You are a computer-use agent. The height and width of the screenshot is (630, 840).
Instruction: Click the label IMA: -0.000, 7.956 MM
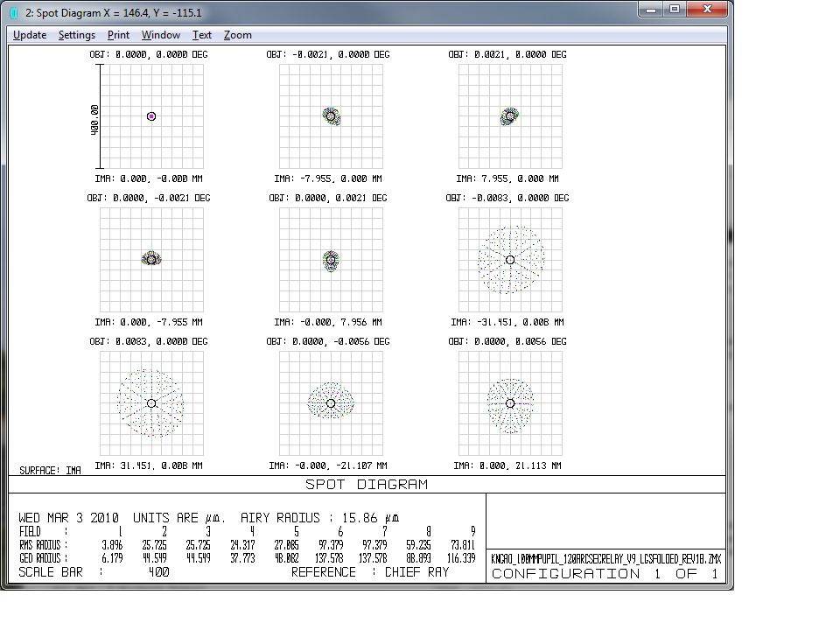pos(328,322)
